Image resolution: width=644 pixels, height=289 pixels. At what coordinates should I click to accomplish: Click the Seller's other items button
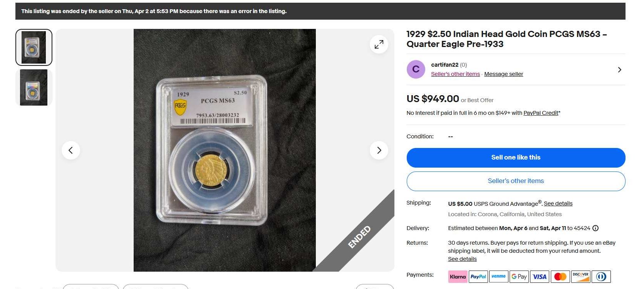coord(516,181)
